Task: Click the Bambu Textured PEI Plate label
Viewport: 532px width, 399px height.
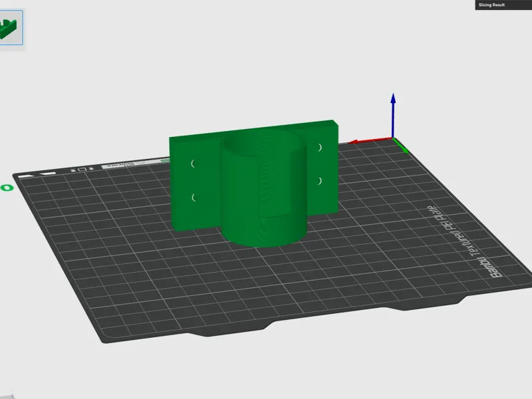Action: click(464, 241)
